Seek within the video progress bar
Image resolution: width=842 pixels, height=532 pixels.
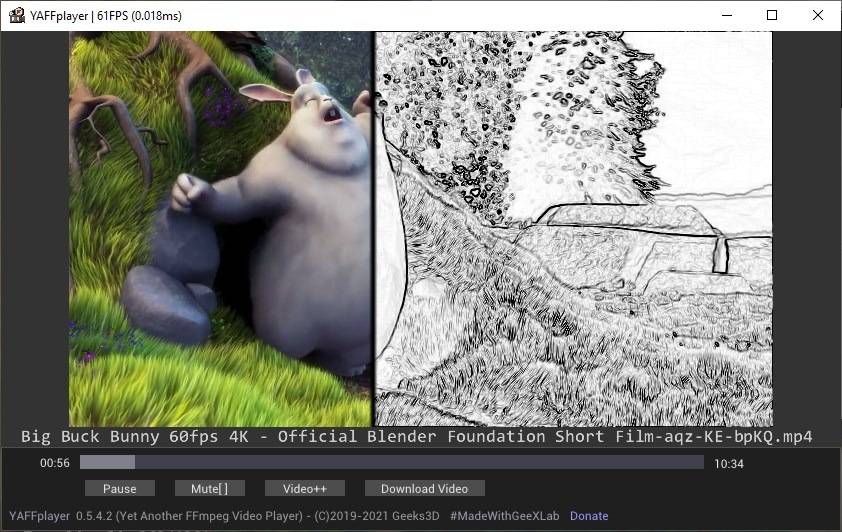coord(392,462)
